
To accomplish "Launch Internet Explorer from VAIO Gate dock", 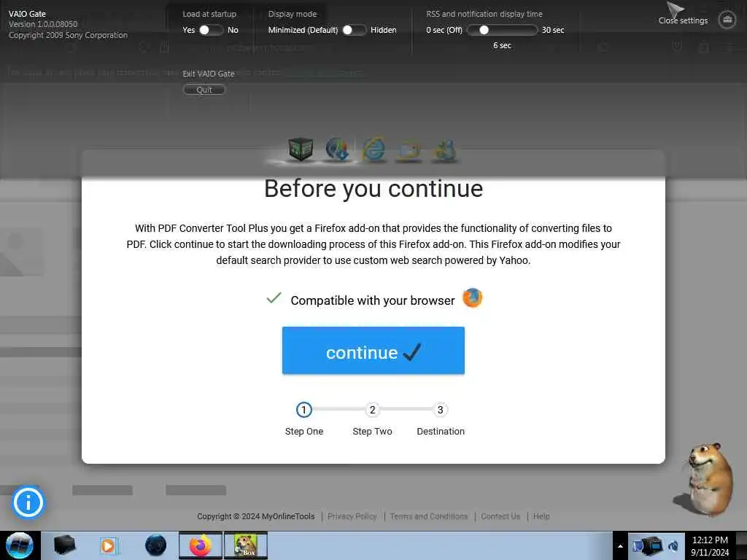I will click(374, 150).
